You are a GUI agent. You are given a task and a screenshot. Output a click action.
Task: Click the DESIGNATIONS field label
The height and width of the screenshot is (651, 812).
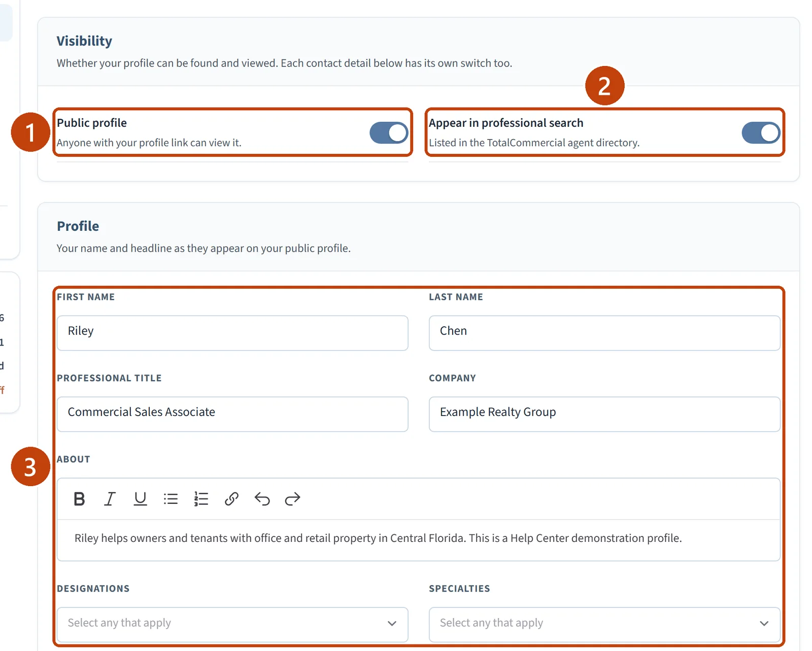pyautogui.click(x=93, y=589)
